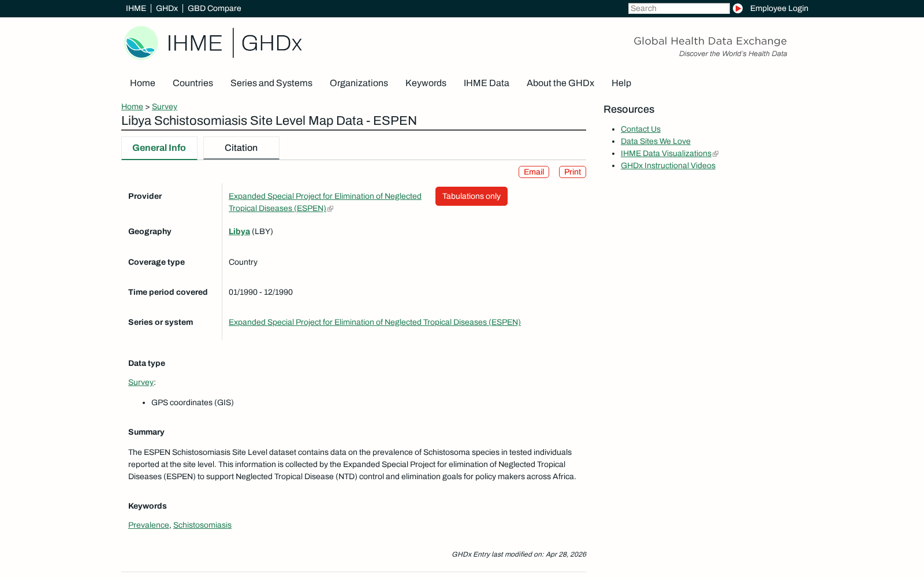This screenshot has height=578, width=924.
Task: Click the Search input field
Action: pyautogui.click(x=679, y=8)
